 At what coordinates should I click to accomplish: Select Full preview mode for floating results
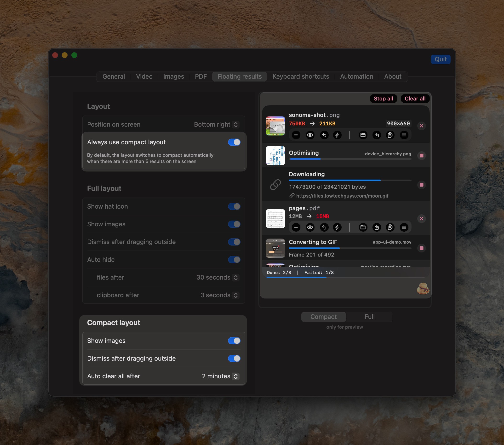(369, 317)
